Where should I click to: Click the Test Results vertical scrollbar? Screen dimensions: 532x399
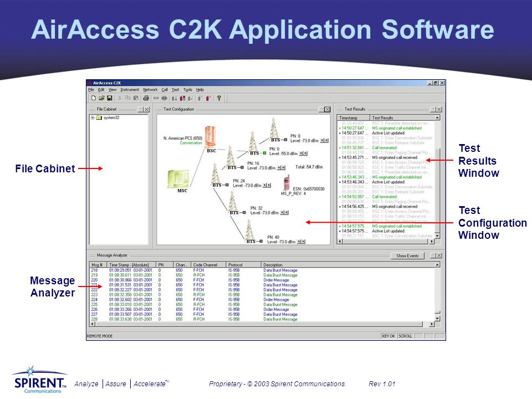tap(437, 176)
